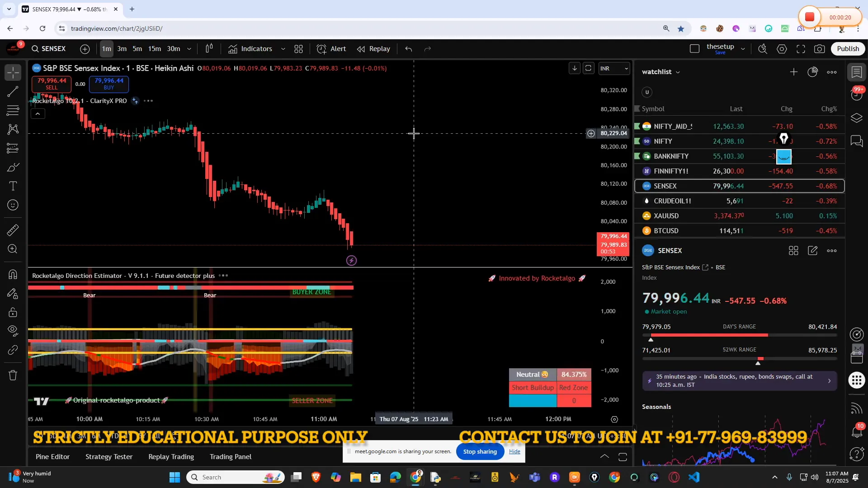Toggle stay in drawing mode
This screenshot has height=488, width=868.
pos(13,294)
